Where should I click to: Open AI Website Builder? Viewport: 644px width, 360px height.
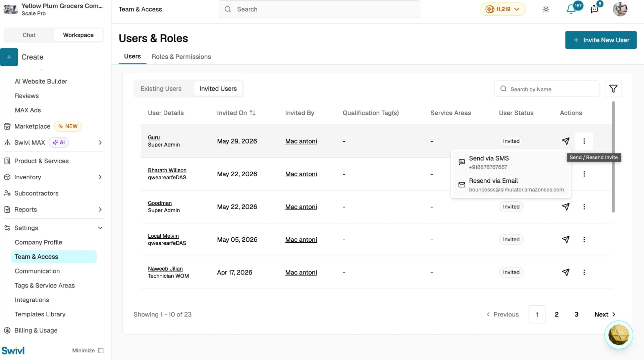pos(41,81)
